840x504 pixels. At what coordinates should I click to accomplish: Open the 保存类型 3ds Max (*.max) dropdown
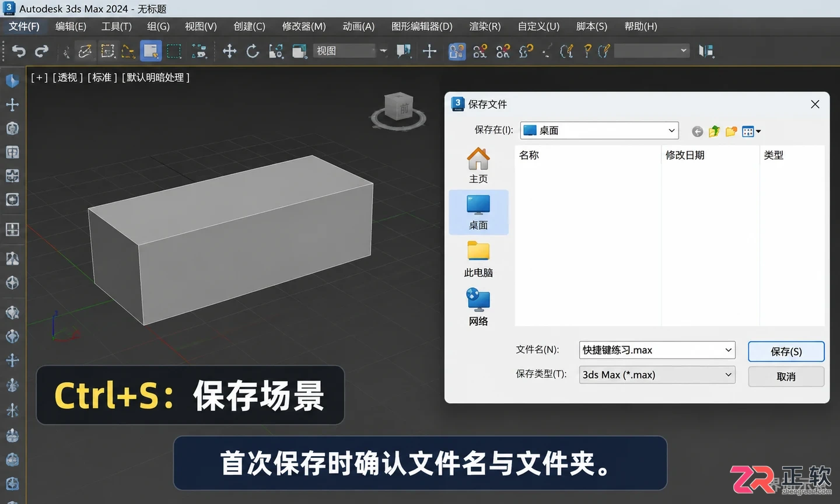coord(657,374)
